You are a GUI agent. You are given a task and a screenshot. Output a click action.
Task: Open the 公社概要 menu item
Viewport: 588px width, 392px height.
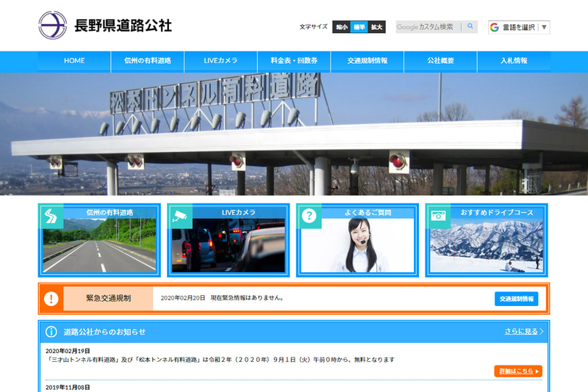(x=440, y=61)
